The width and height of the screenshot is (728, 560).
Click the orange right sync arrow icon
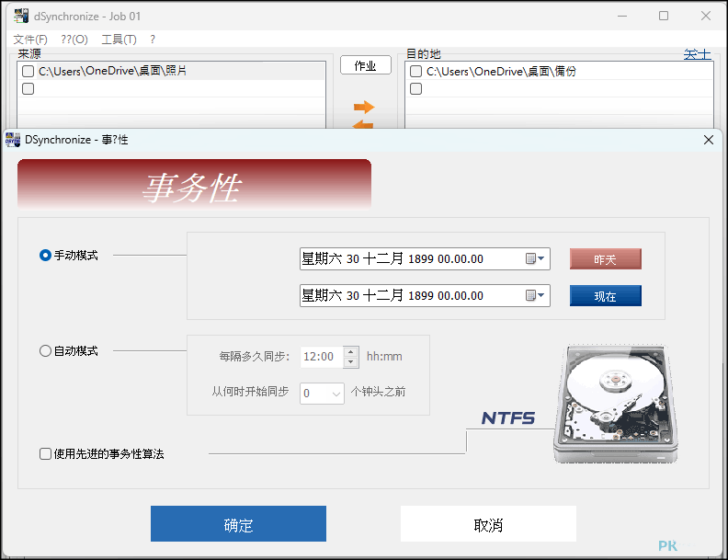click(364, 107)
